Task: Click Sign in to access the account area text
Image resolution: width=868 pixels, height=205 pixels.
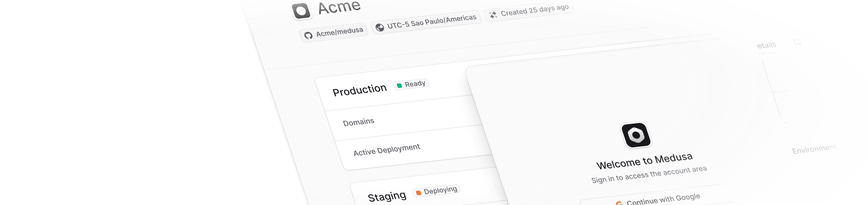Action: pyautogui.click(x=649, y=174)
